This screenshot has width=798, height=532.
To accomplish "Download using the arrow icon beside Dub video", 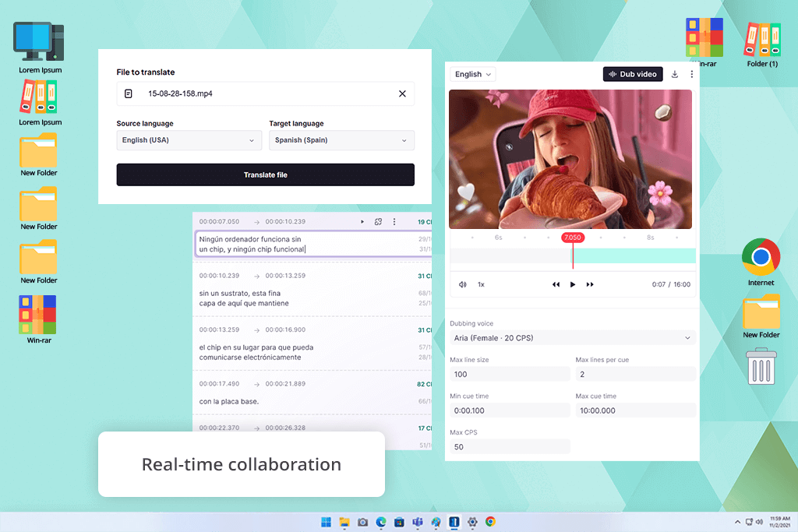I will click(x=674, y=74).
